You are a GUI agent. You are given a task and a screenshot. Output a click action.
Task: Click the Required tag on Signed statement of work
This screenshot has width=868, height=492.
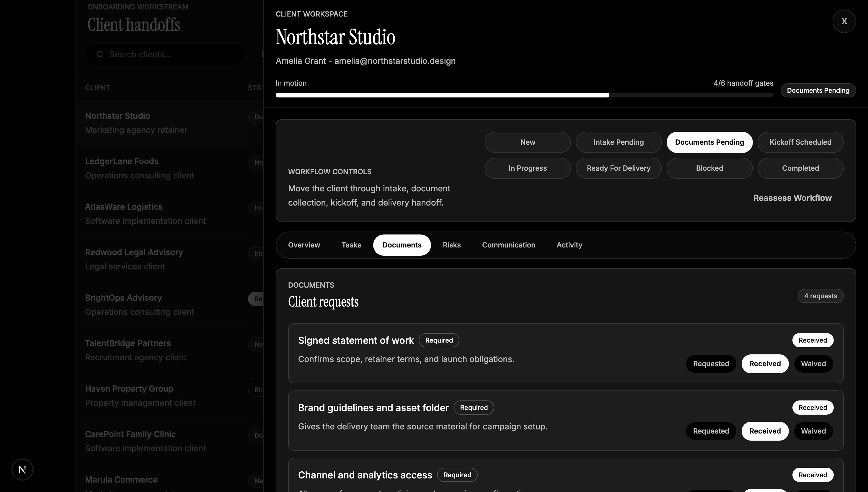point(439,340)
